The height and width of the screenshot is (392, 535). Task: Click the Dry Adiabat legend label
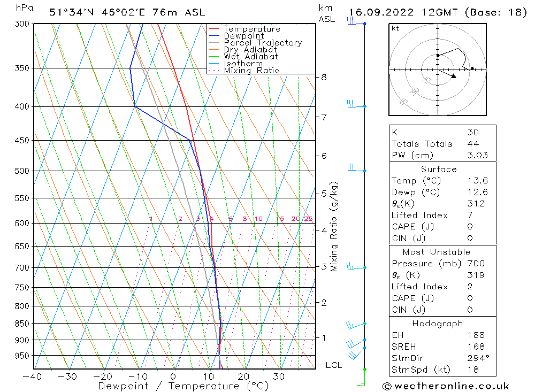pyautogui.click(x=250, y=50)
